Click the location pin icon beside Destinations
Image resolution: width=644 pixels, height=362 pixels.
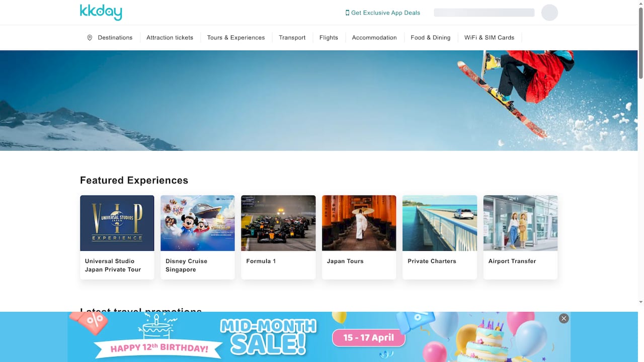[90, 38]
